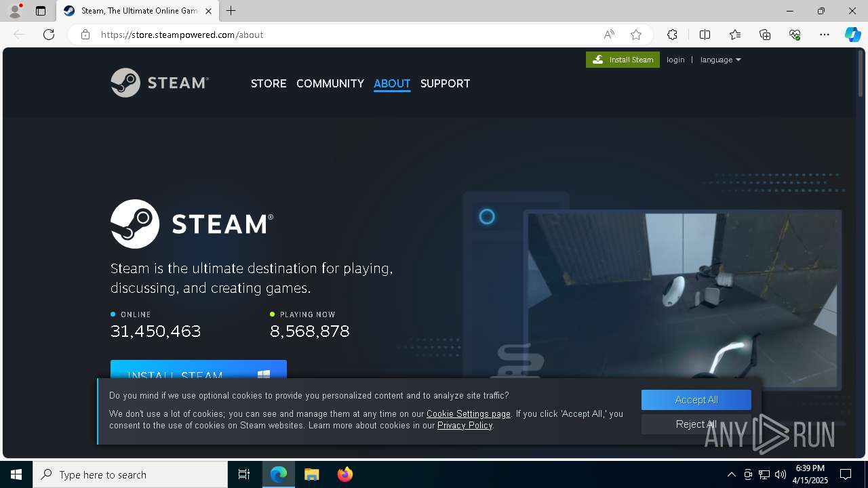Open the STORE menu

click(269, 83)
